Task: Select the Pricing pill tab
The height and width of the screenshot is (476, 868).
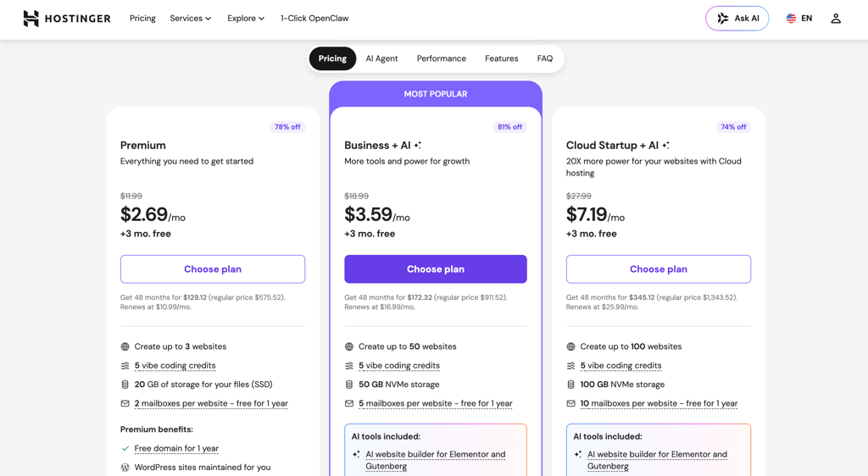Action: pyautogui.click(x=332, y=58)
